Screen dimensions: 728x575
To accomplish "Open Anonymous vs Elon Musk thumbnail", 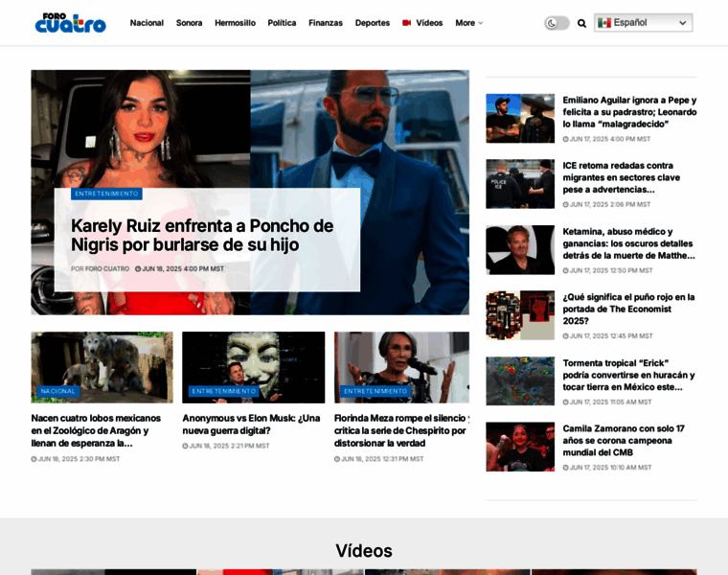I will click(x=254, y=367).
